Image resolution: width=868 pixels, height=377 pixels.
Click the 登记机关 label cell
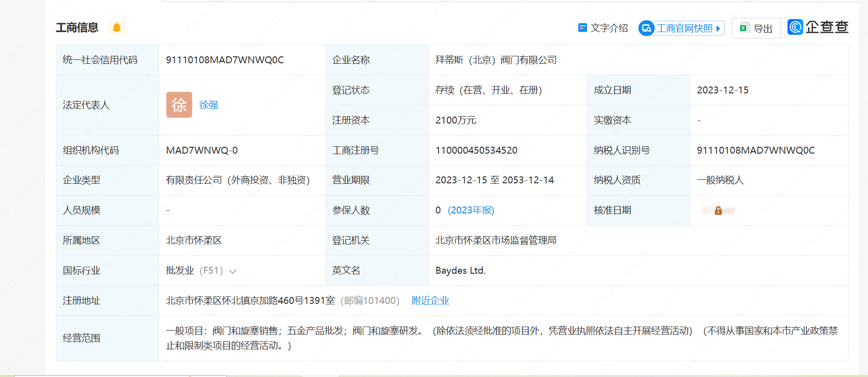tap(377, 240)
